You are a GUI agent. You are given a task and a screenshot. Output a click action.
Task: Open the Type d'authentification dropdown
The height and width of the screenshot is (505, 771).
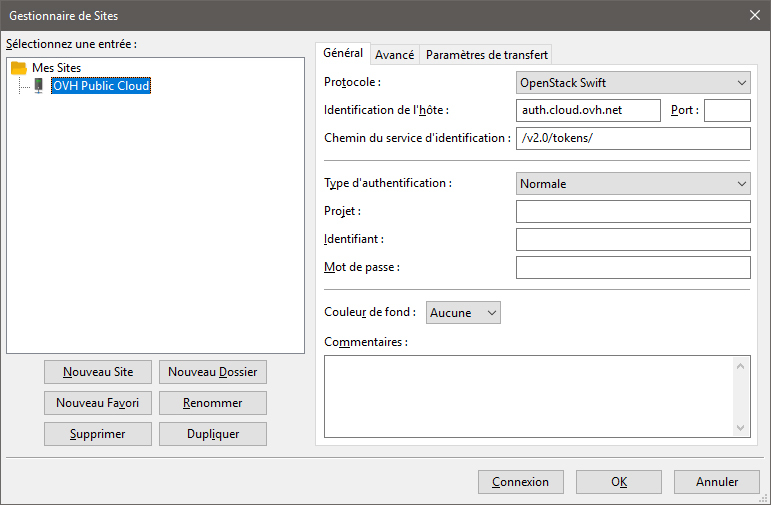point(633,183)
